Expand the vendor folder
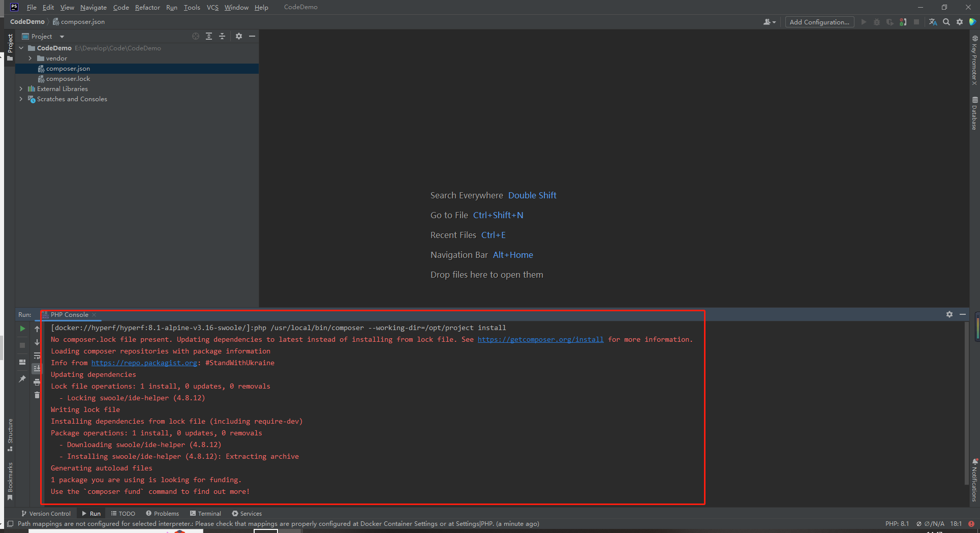 30,58
